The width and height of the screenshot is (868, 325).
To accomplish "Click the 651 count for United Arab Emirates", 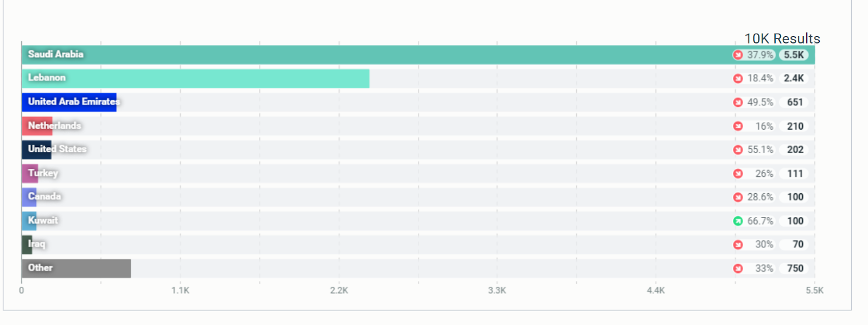I will (x=795, y=103).
